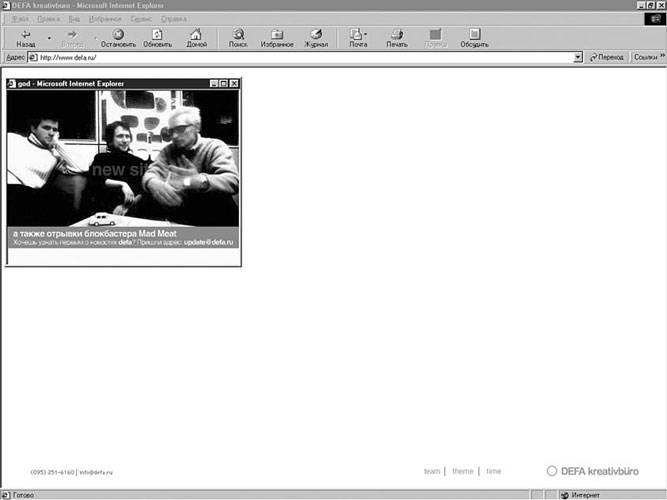Refresh page using the Обновить button
667x500 pixels.
(157, 38)
